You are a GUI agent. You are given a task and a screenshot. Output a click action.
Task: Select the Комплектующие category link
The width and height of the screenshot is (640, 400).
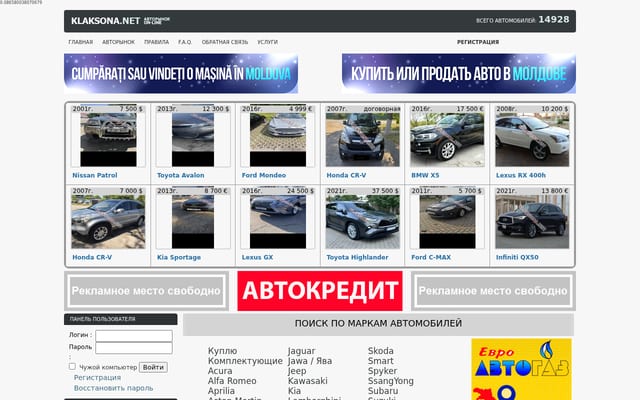pos(245,361)
